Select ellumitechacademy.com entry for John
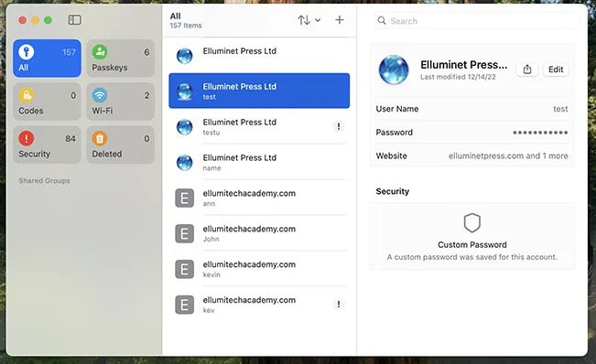This screenshot has height=364, width=596. coord(259,233)
